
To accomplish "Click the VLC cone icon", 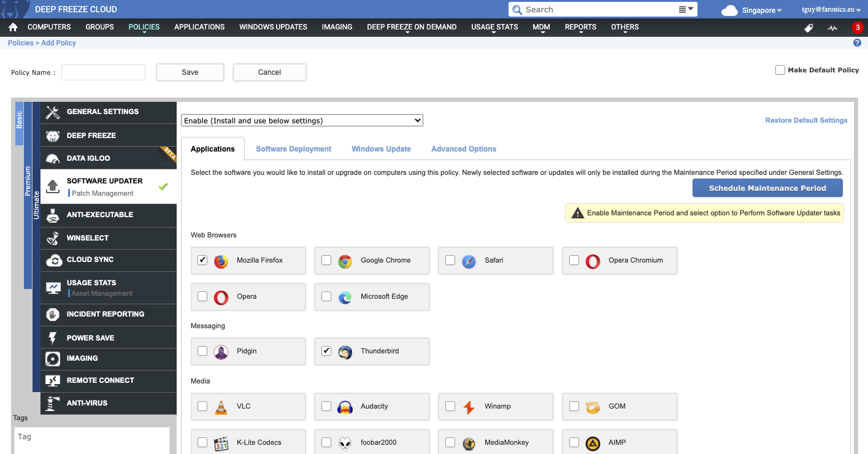I will click(221, 407).
